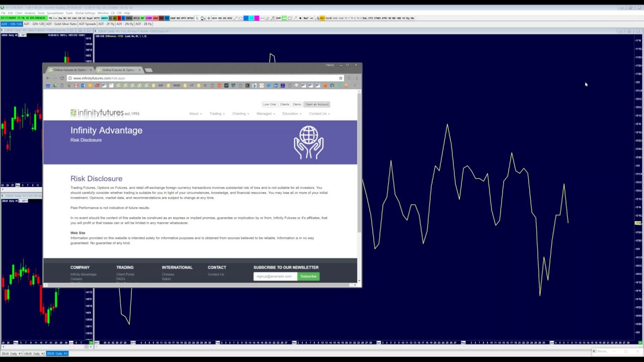The height and width of the screenshot is (362, 644).
Task: Open the Spreadsheet menu
Action: coord(55,13)
